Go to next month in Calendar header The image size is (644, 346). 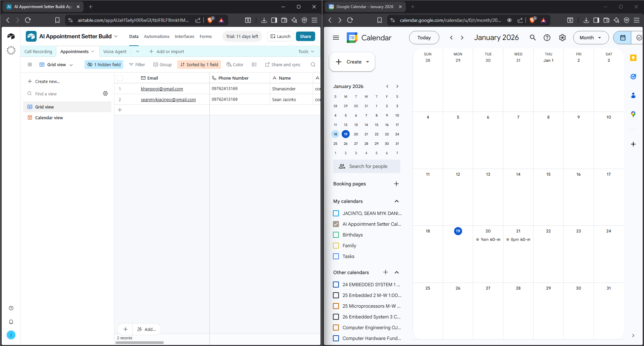pos(462,38)
